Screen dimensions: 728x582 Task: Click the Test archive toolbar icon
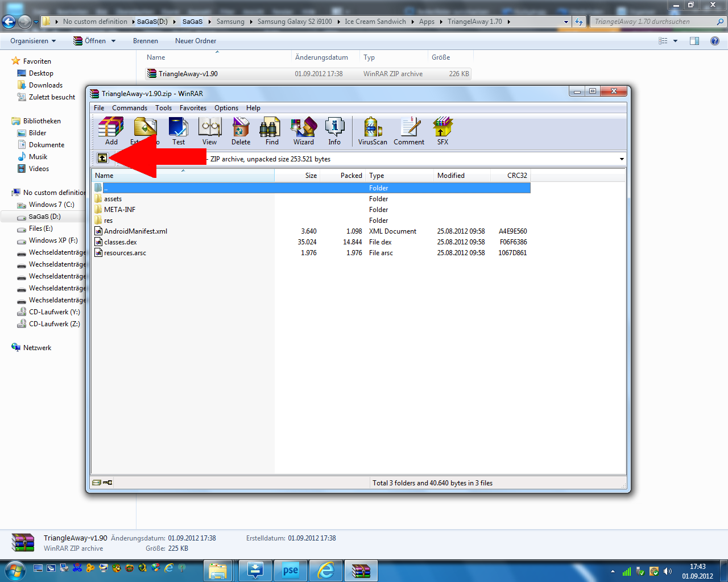179,131
